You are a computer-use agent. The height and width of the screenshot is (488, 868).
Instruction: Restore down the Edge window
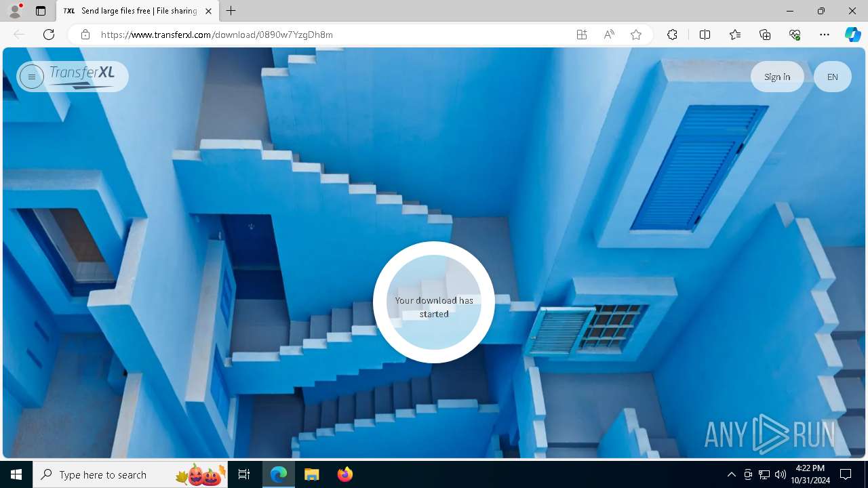pyautogui.click(x=821, y=11)
